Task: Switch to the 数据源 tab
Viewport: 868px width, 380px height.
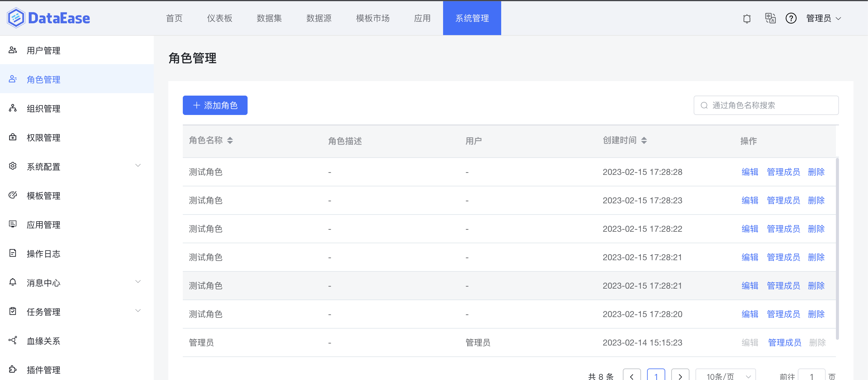Action: pyautogui.click(x=319, y=18)
